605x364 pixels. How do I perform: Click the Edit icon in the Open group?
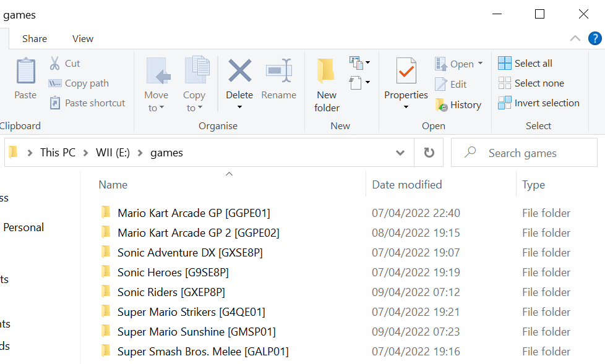coord(440,84)
